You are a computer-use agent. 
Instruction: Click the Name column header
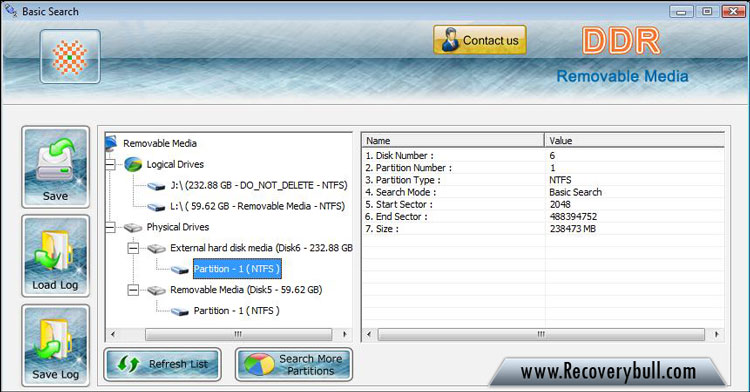tap(453, 141)
